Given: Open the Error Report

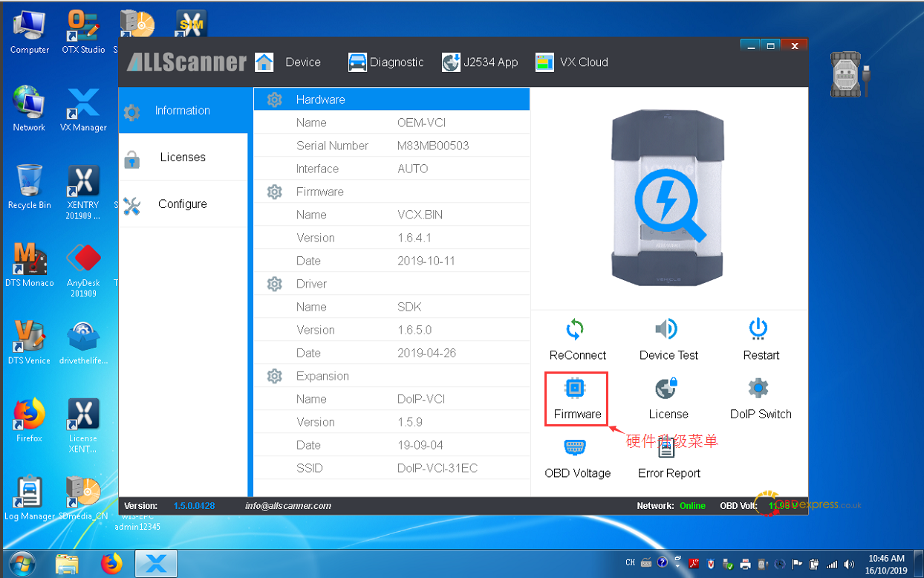Looking at the screenshot, I should point(668,449).
